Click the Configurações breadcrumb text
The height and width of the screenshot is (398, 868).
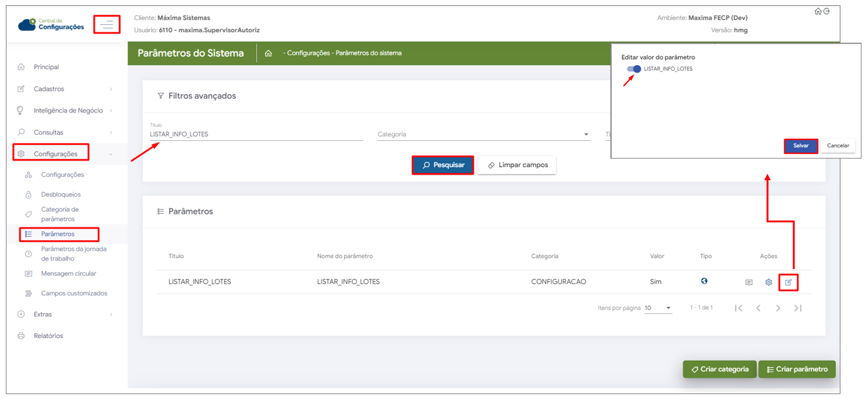pyautogui.click(x=308, y=53)
